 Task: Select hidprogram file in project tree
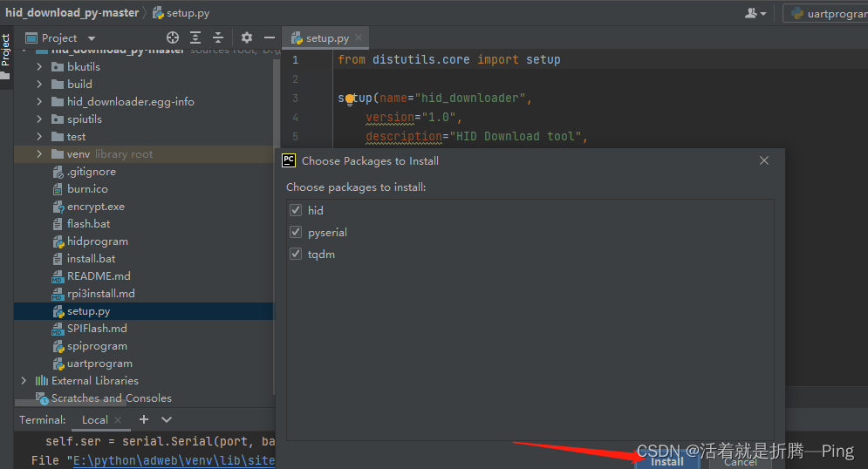coord(98,241)
